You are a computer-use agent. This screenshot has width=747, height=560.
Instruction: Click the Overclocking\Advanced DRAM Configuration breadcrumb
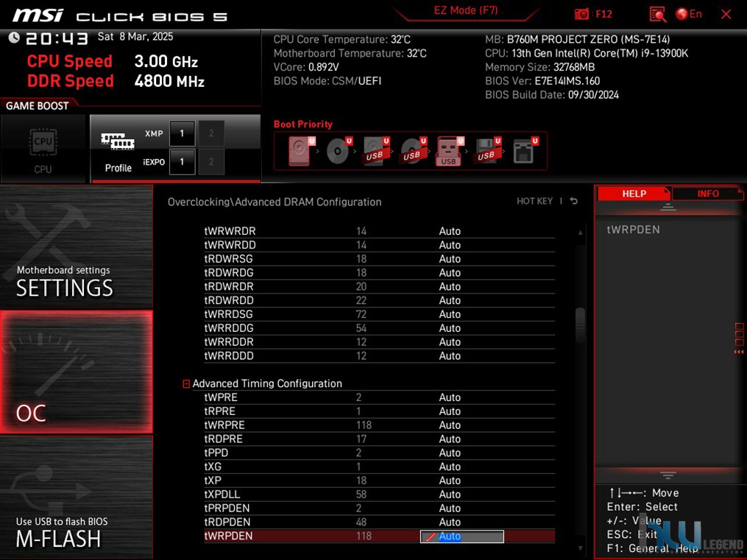(275, 202)
